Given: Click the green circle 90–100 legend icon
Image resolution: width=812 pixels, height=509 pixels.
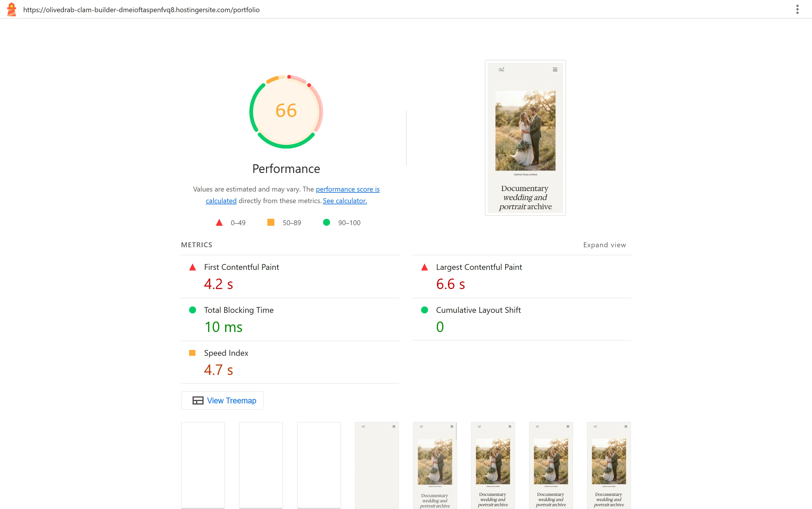Looking at the screenshot, I should (x=326, y=222).
